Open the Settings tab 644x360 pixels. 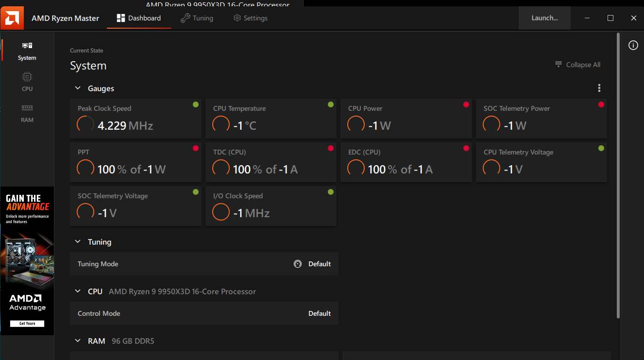[251, 18]
